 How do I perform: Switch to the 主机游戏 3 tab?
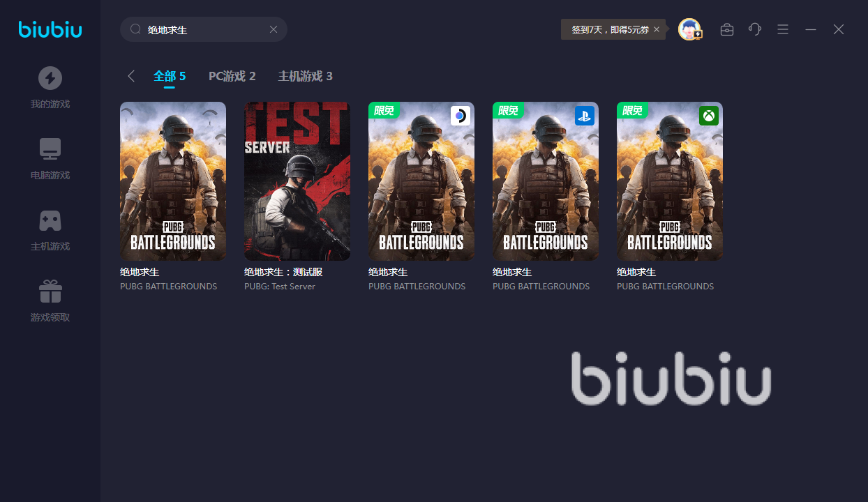tap(306, 76)
